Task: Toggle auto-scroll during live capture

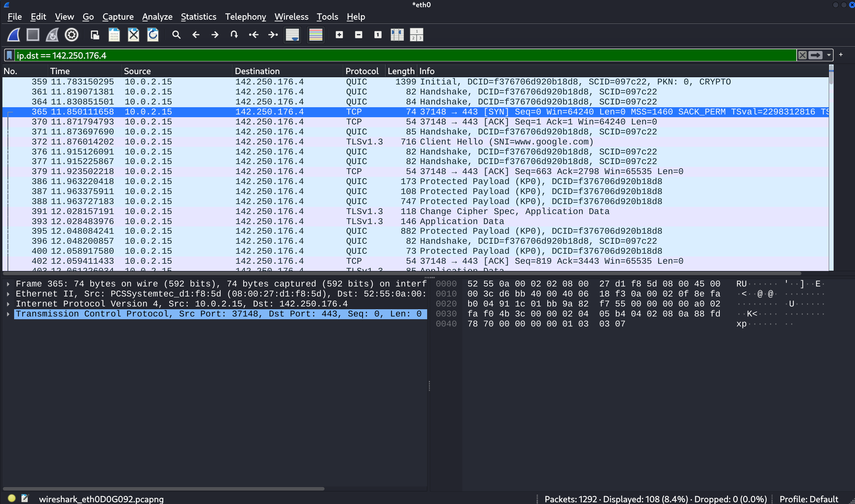Action: coord(292,35)
